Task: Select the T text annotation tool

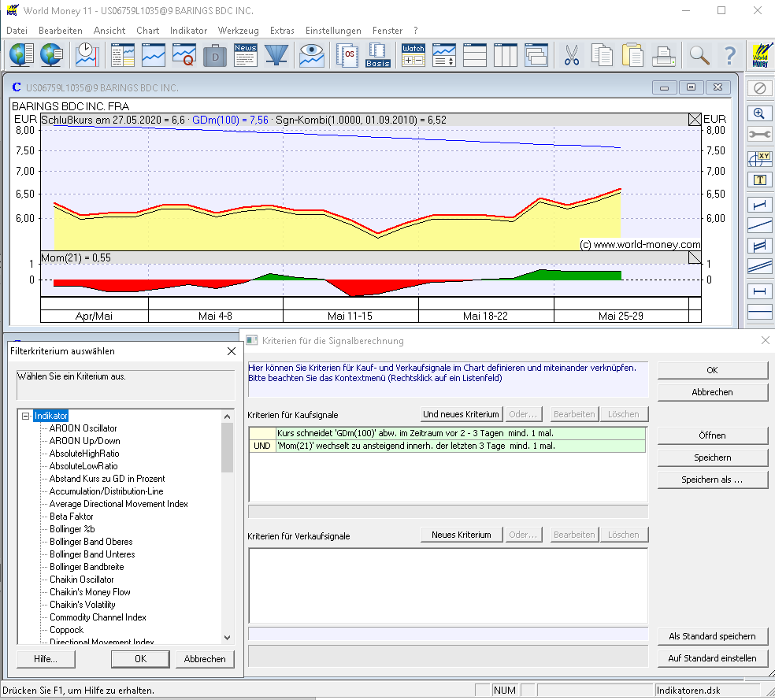Action: click(760, 180)
